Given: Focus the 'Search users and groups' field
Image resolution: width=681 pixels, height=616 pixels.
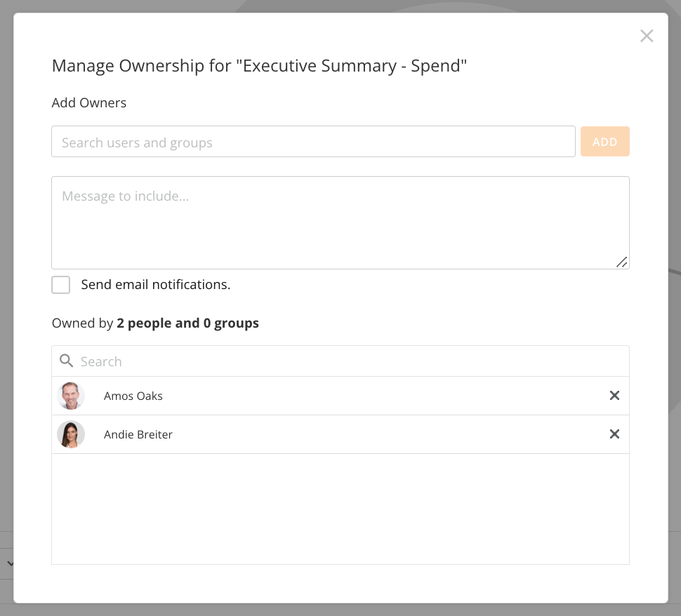Looking at the screenshot, I should pyautogui.click(x=313, y=142).
